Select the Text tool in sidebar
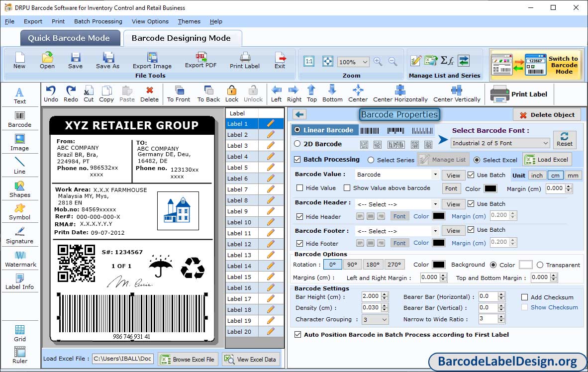The image size is (588, 372). click(19, 95)
